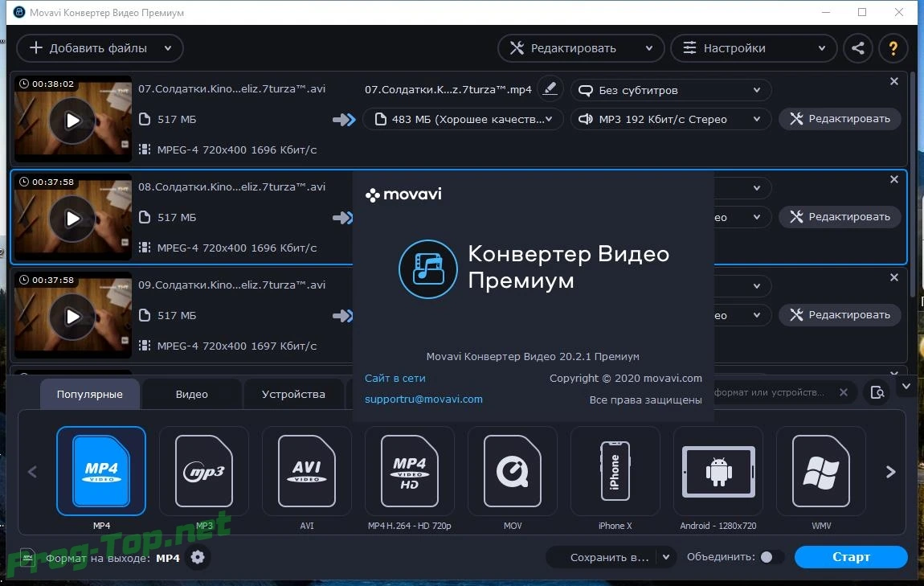This screenshot has width=924, height=586.
Task: Show next format presets with right arrow
Action: pyautogui.click(x=890, y=472)
